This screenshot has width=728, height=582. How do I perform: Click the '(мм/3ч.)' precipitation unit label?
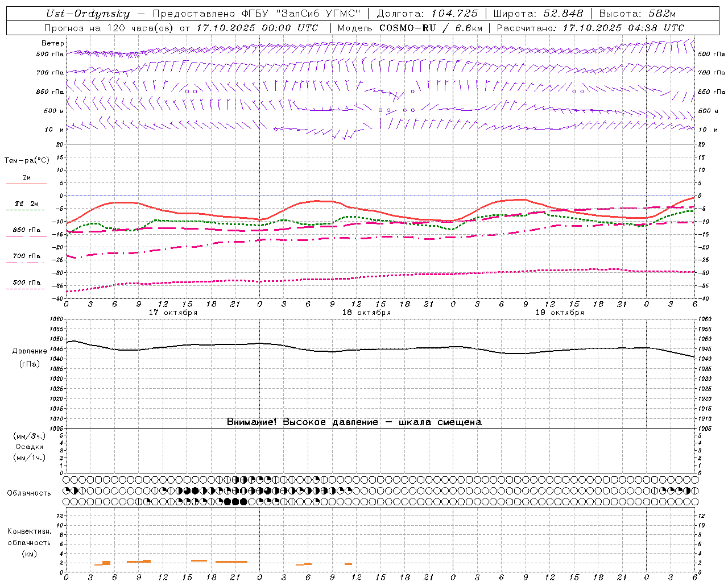point(30,436)
